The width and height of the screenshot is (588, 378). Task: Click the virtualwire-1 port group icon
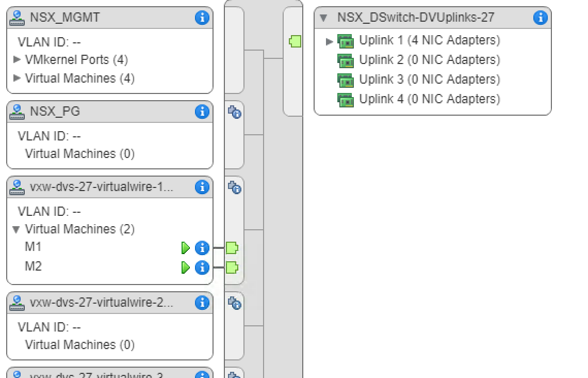click(x=17, y=187)
